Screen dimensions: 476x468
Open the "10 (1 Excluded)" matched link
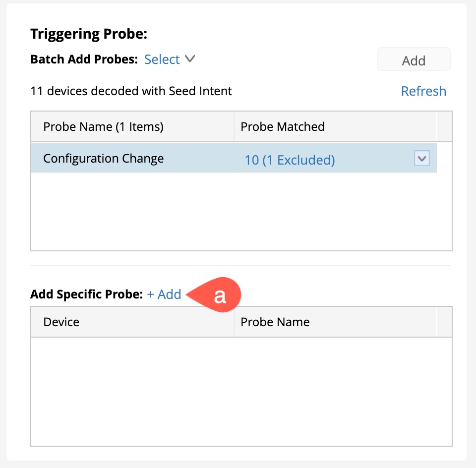290,160
